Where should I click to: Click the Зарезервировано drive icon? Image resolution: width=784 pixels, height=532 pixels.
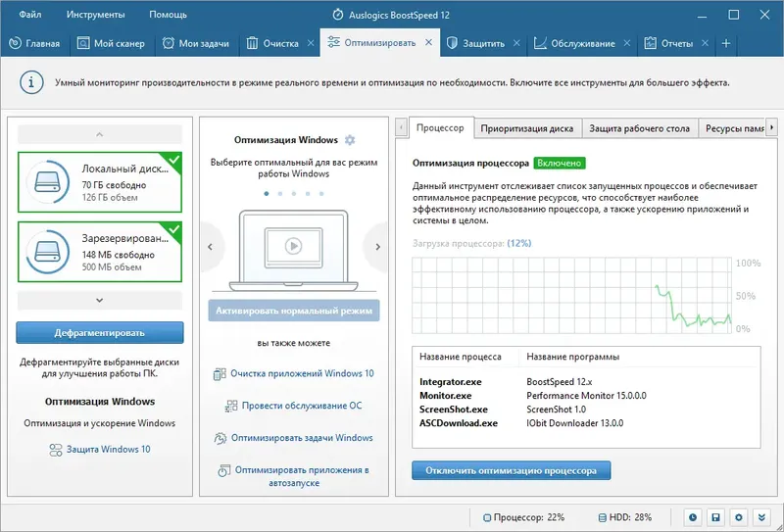[48, 252]
